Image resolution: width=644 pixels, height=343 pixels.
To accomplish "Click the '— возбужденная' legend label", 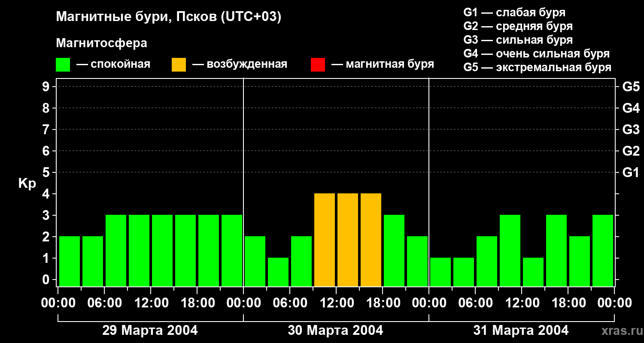I will point(240,64).
